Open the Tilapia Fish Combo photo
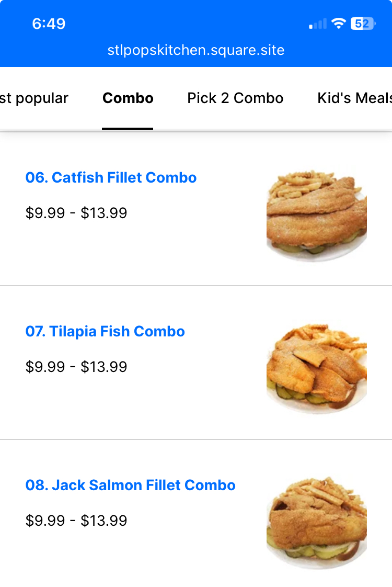This screenshot has height=587, width=392. click(316, 369)
